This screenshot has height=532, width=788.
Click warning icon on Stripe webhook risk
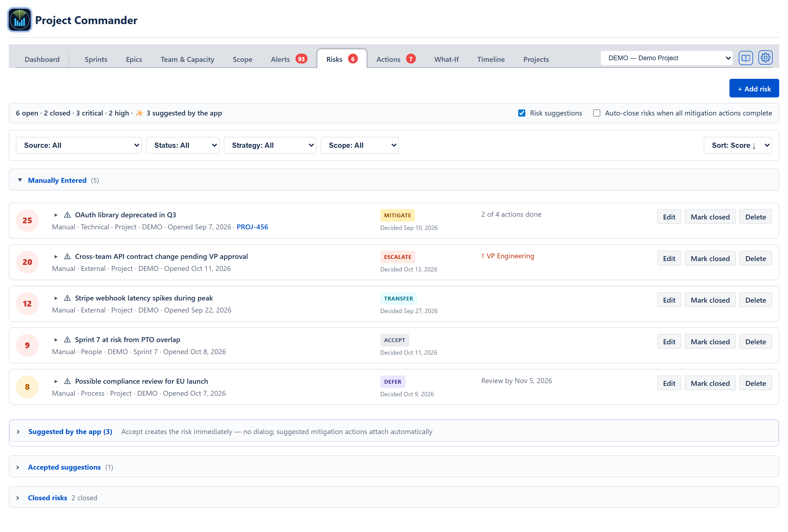click(x=67, y=298)
